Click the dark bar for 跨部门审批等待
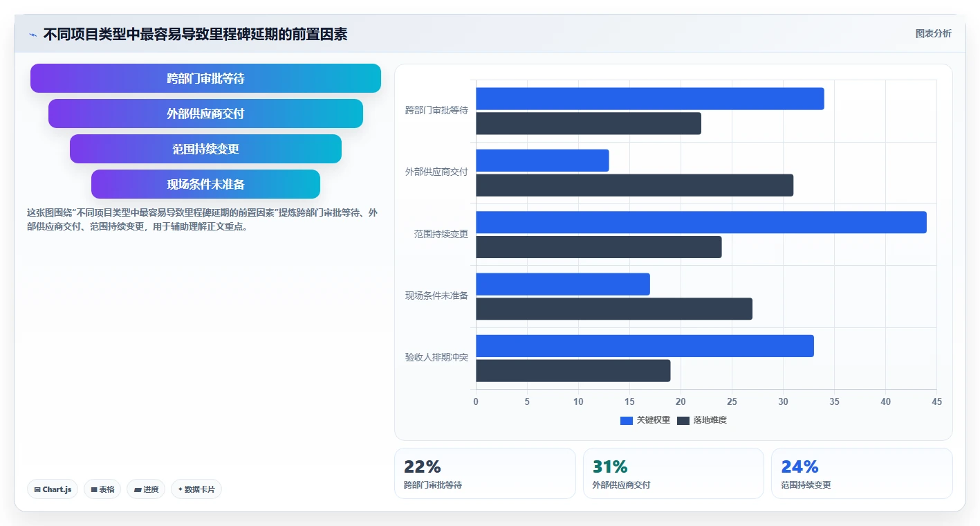Screen dimensions: 980x526 (589, 123)
